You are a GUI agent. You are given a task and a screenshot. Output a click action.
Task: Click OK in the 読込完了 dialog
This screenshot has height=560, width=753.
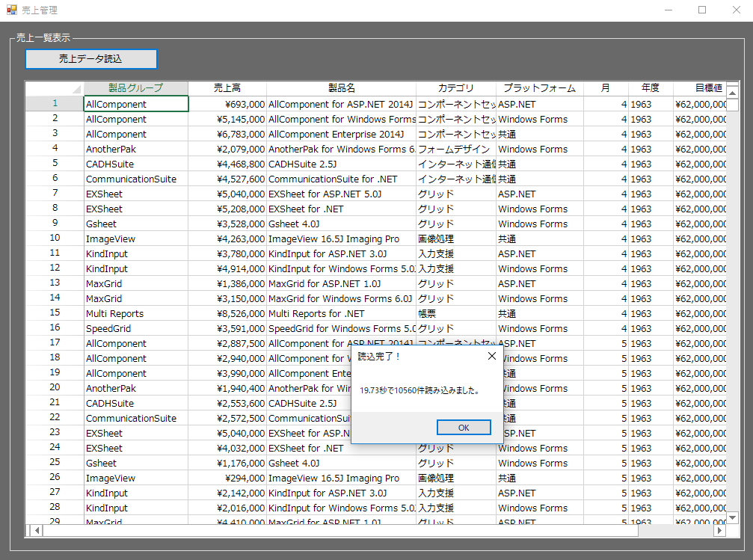[x=464, y=428]
